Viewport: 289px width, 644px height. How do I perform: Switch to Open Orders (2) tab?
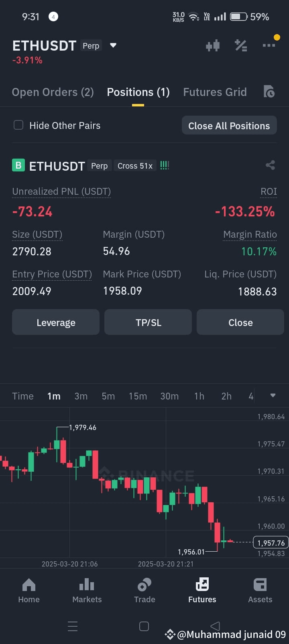coord(53,92)
